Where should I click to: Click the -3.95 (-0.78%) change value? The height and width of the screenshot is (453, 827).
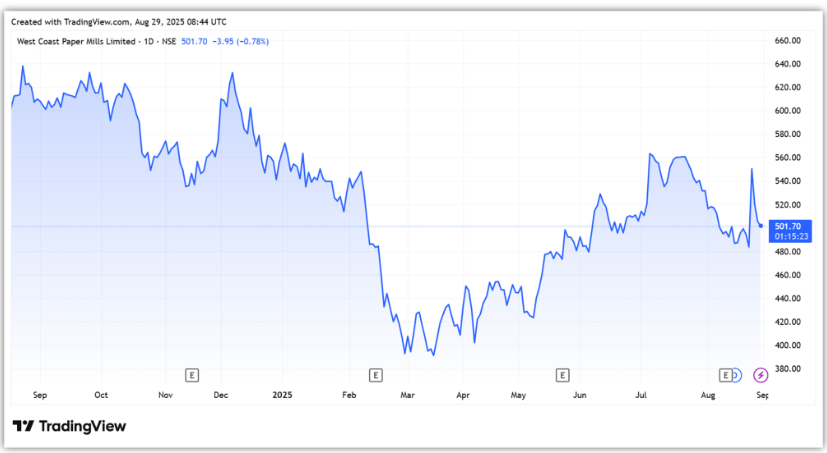(x=237, y=41)
